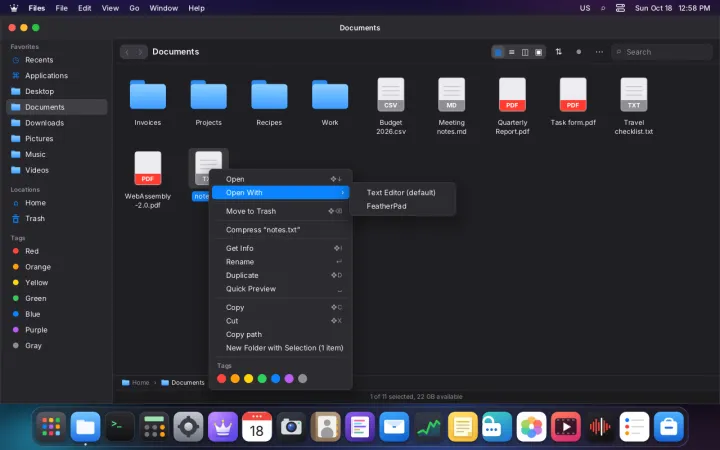Open the sort order options

click(x=558, y=52)
